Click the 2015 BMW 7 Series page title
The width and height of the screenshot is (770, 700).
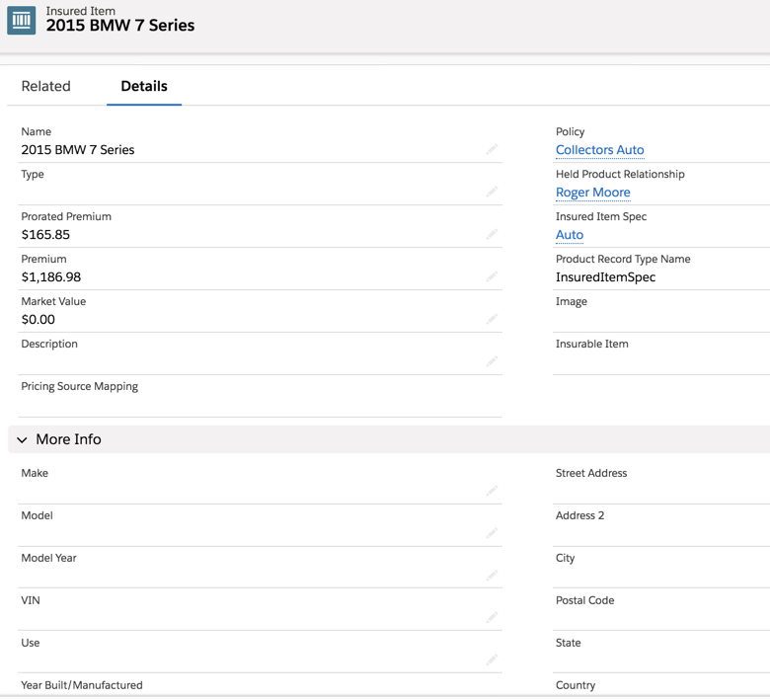pos(120,26)
